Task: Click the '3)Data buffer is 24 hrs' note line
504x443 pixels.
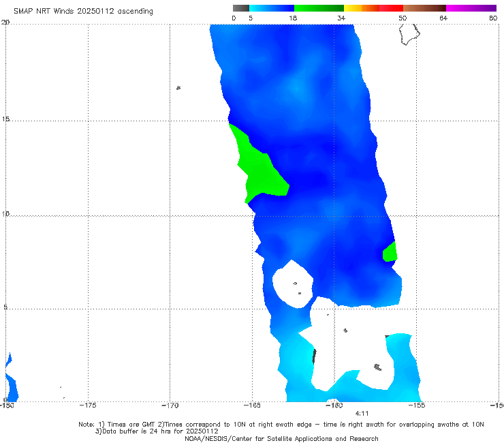Action: click(x=157, y=431)
